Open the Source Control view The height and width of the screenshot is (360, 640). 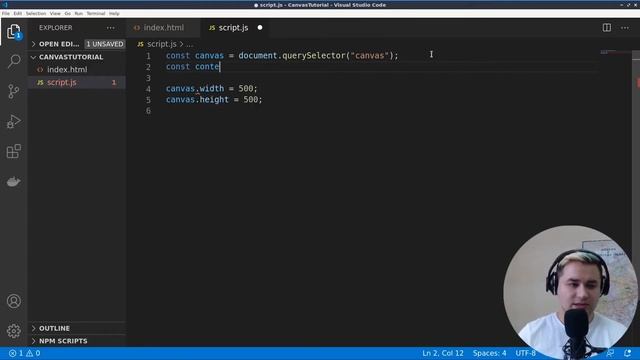[x=13, y=91]
